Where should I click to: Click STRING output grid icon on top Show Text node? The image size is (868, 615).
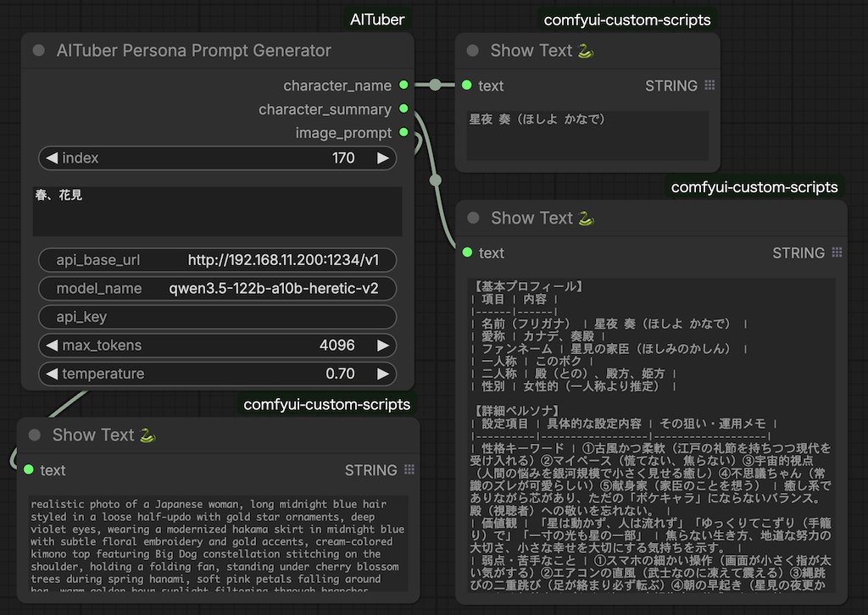[709, 86]
